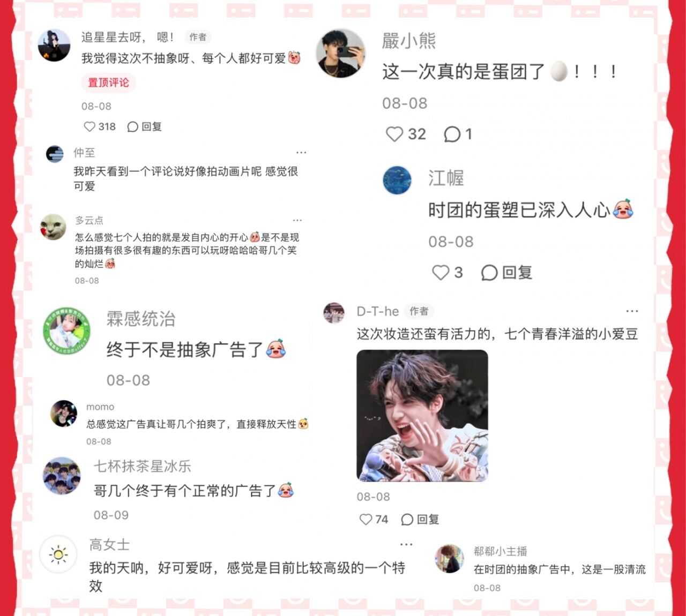Open 高女士's sun avatar
Screen dimensions: 686x616
tap(58, 554)
